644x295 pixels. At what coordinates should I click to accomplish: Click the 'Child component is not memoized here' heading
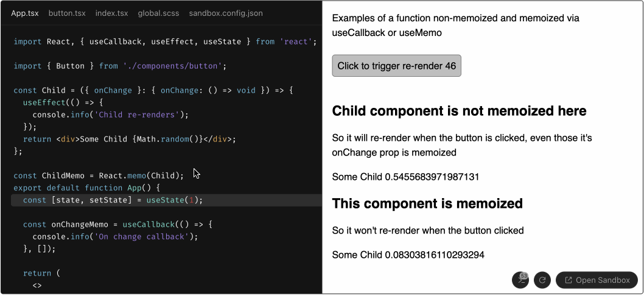(459, 111)
